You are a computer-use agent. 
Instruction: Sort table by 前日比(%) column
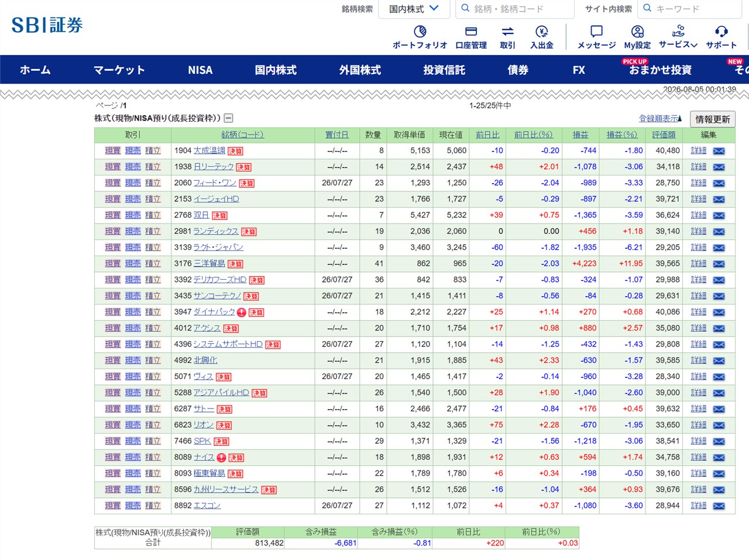(534, 135)
